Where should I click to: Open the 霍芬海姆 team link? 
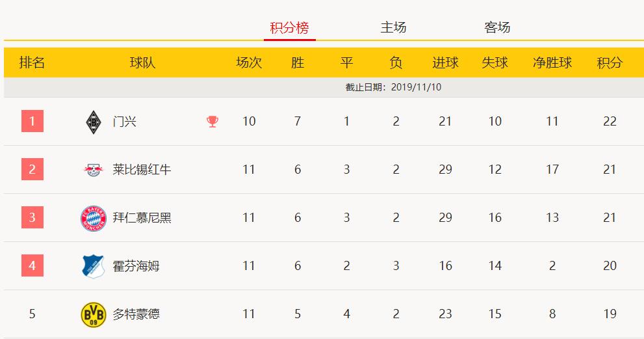[136, 265]
